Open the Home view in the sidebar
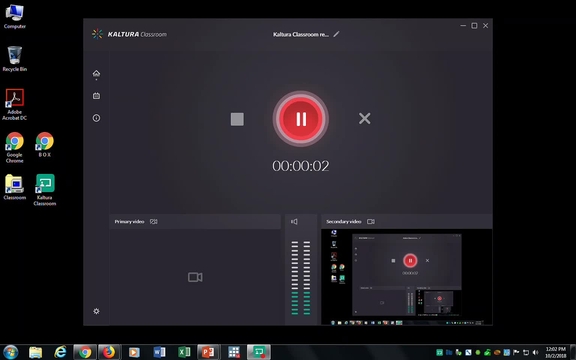The width and height of the screenshot is (576, 360). click(x=96, y=73)
